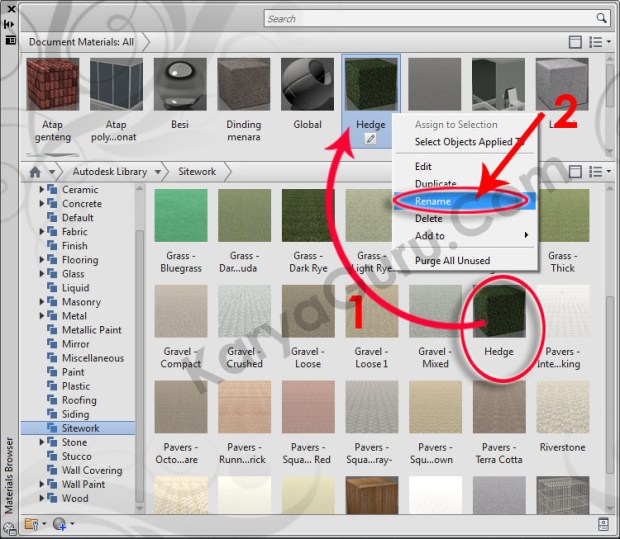This screenshot has height=539, width=620.
Task: Select the Liquid category
Action: [x=75, y=288]
